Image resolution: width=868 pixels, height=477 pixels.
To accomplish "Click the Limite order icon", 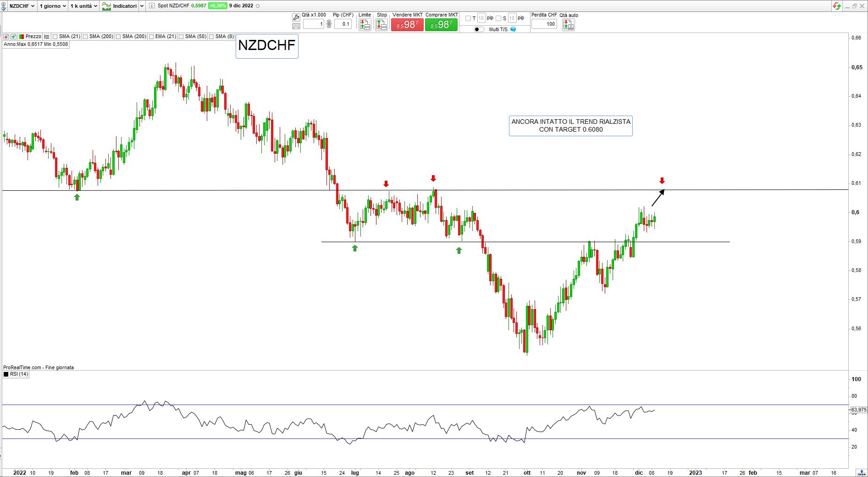I will 365,25.
